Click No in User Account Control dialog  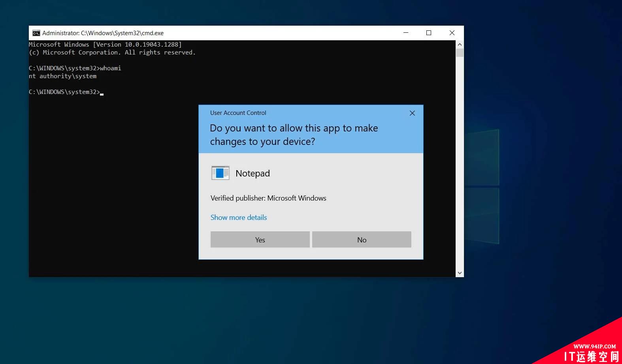coord(362,240)
